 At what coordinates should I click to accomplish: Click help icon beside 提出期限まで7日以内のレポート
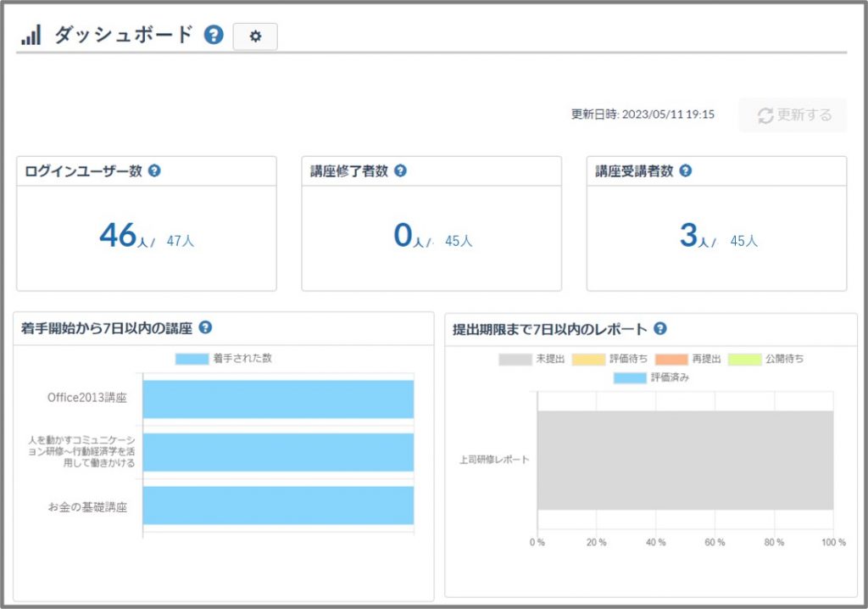pyautogui.click(x=660, y=329)
